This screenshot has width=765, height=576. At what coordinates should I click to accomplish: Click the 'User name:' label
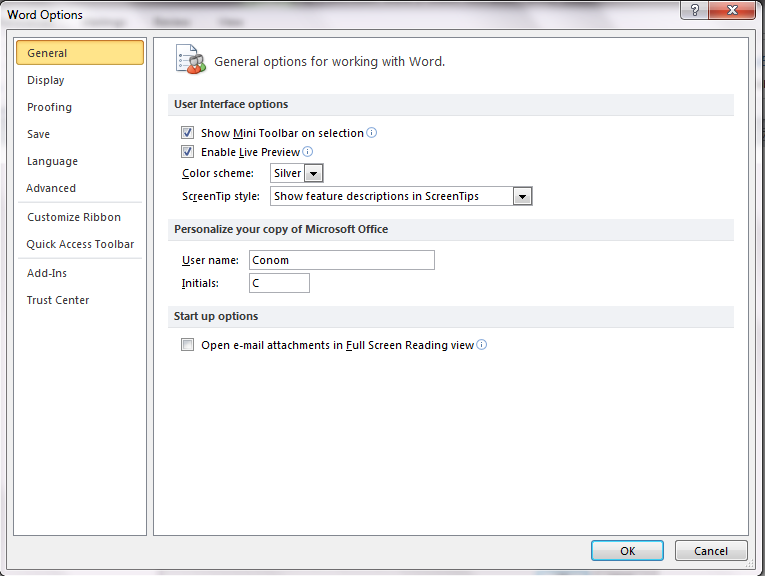click(x=210, y=260)
